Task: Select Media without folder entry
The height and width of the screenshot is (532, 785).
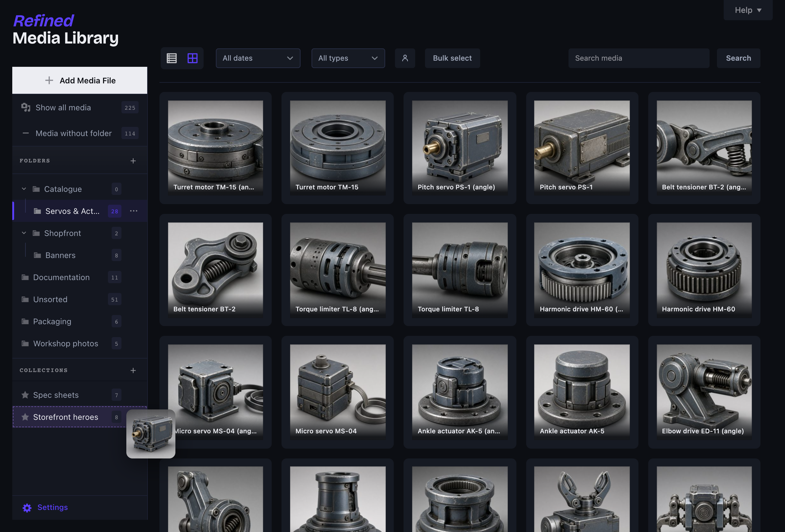Action: [x=80, y=133]
